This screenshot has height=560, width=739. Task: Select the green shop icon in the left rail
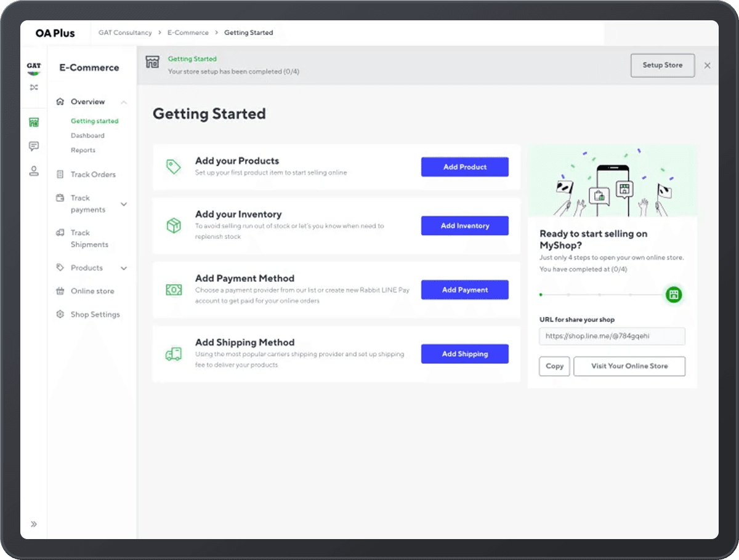click(34, 122)
